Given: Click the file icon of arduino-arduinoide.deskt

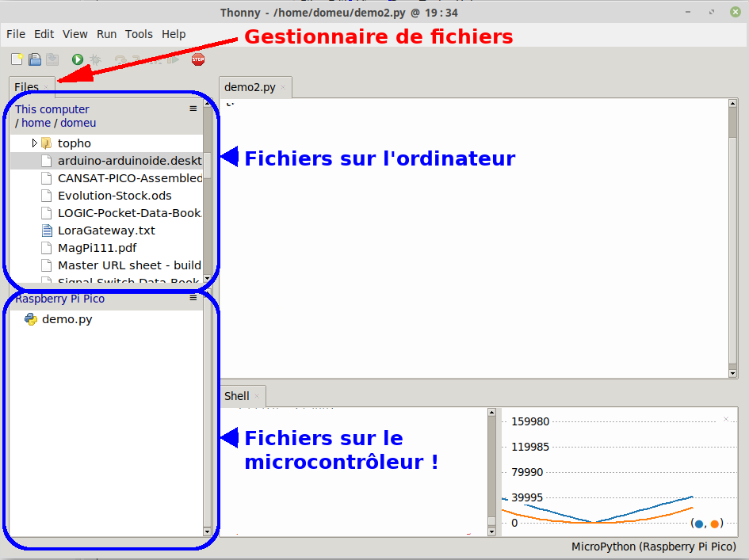Looking at the screenshot, I should 46,161.
